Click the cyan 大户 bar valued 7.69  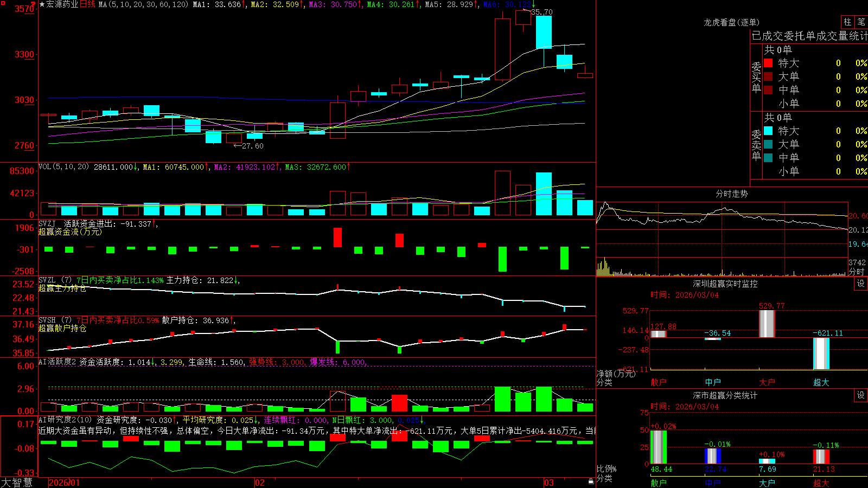[x=767, y=461]
